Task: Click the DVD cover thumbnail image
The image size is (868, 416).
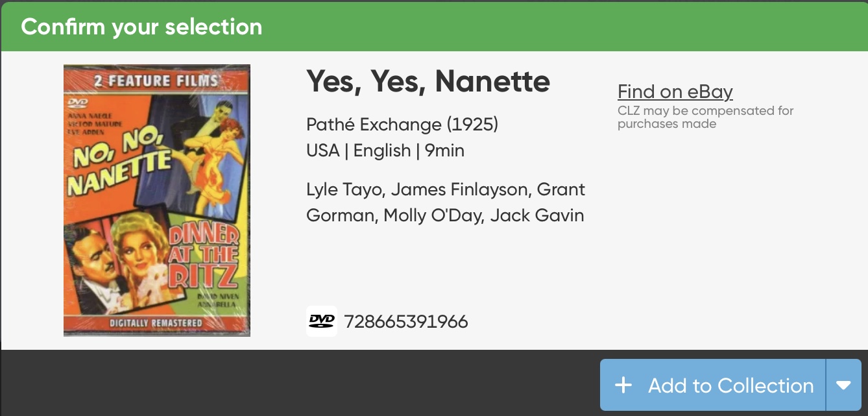Action: pos(157,201)
